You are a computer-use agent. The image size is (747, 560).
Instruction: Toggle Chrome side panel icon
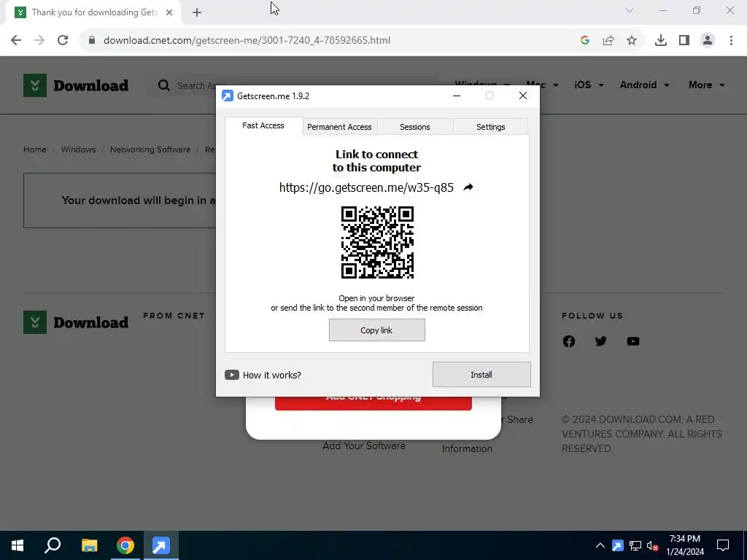coord(684,41)
